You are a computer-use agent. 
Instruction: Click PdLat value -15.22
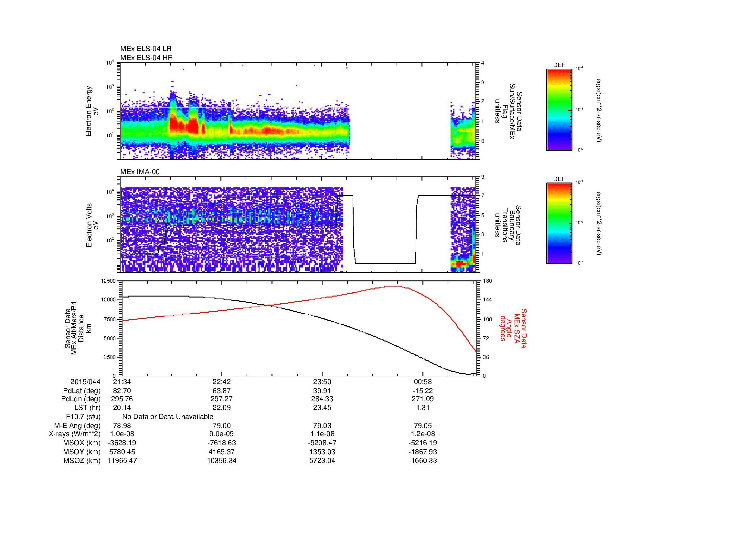422,391
